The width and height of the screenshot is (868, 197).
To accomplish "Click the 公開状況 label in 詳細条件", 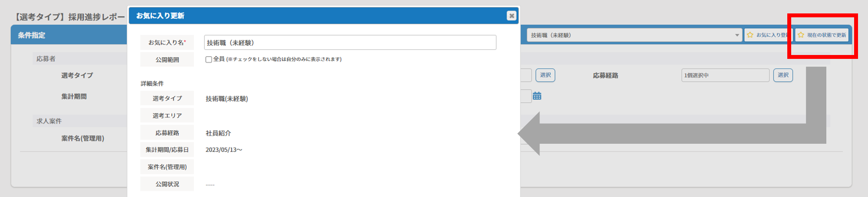I will click(167, 184).
